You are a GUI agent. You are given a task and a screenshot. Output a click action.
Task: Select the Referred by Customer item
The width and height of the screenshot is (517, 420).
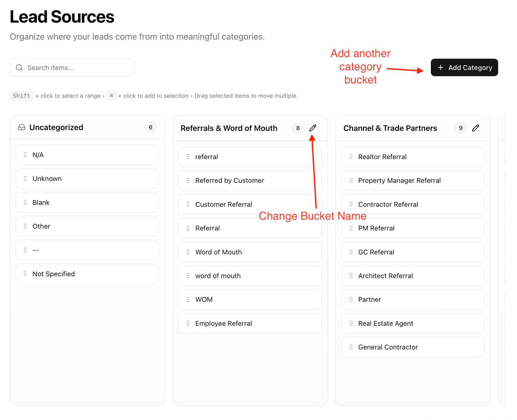[250, 180]
